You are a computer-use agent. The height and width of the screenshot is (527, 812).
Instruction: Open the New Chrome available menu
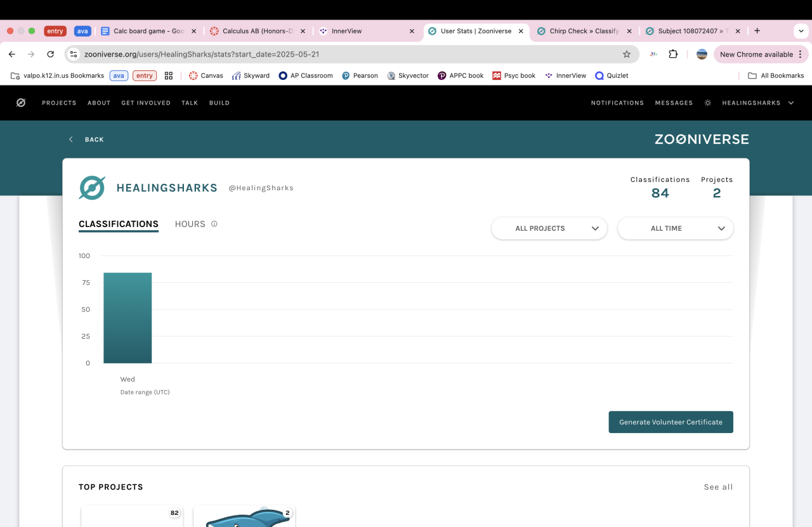coord(761,55)
